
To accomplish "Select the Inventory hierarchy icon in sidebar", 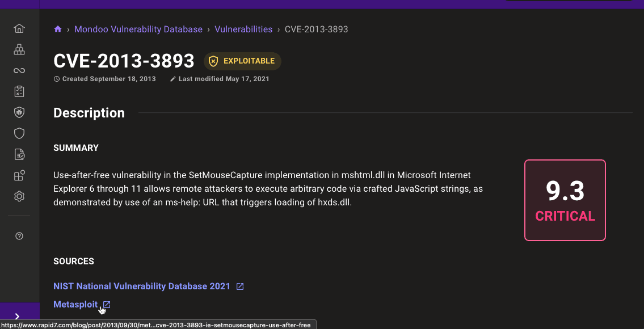I will coord(19,49).
